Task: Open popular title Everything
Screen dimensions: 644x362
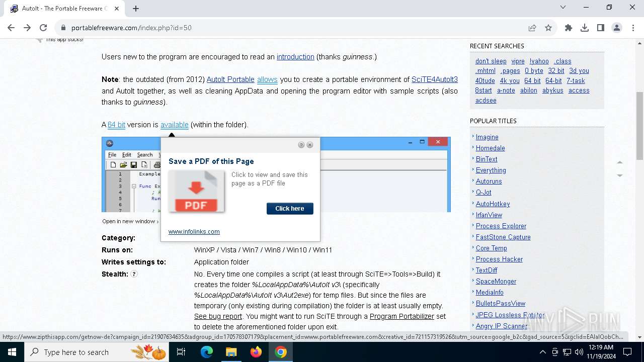Action: [491, 170]
